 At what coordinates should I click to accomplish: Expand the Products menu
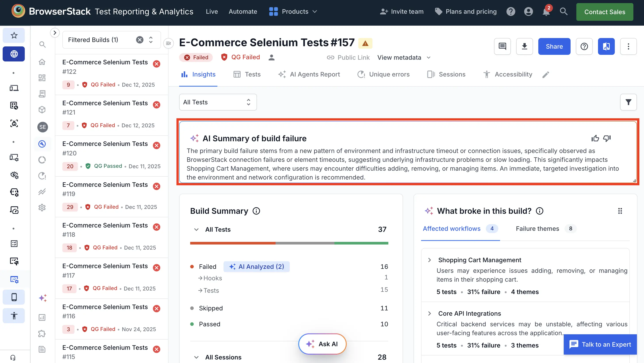tap(293, 11)
